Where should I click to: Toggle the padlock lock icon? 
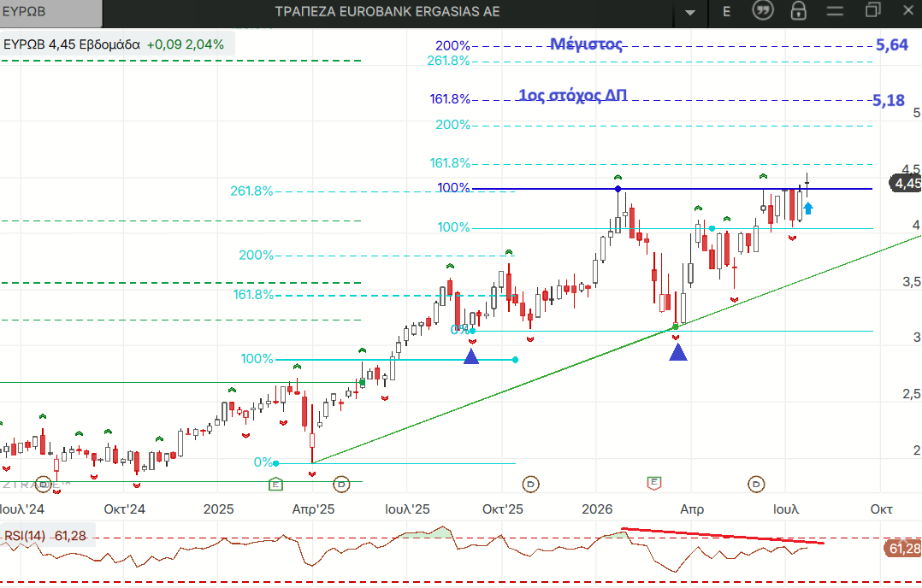coord(798,10)
